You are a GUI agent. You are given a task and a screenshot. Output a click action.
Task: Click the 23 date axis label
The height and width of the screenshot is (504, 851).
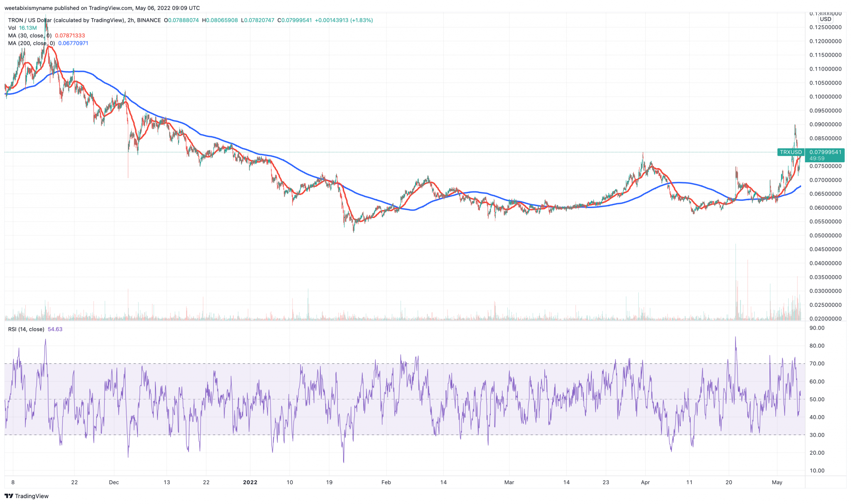pos(606,482)
